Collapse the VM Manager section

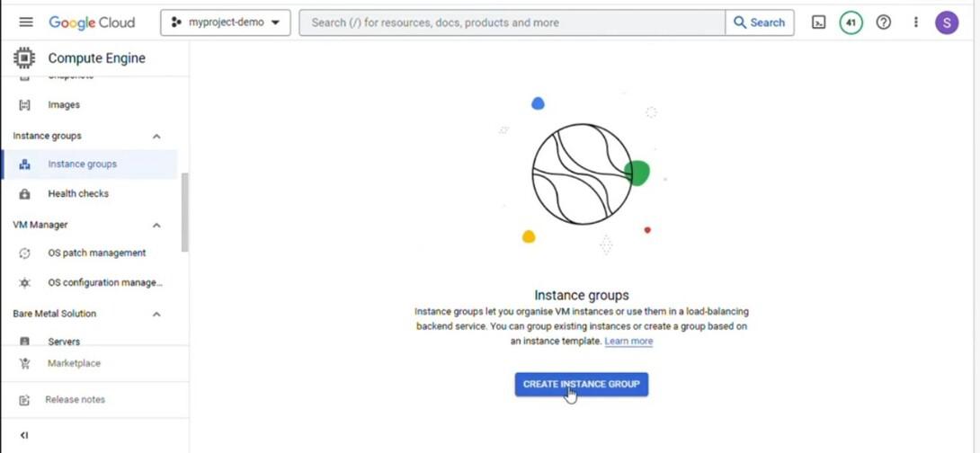tap(156, 225)
